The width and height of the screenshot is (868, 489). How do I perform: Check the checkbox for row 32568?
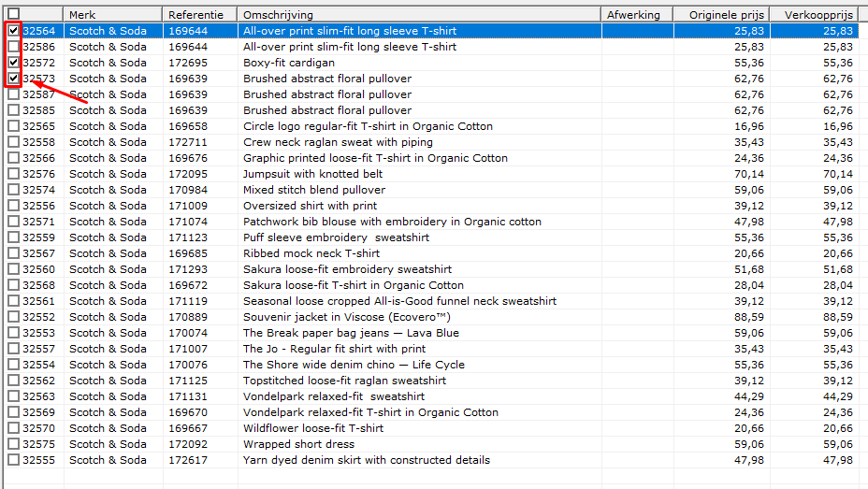[x=14, y=285]
